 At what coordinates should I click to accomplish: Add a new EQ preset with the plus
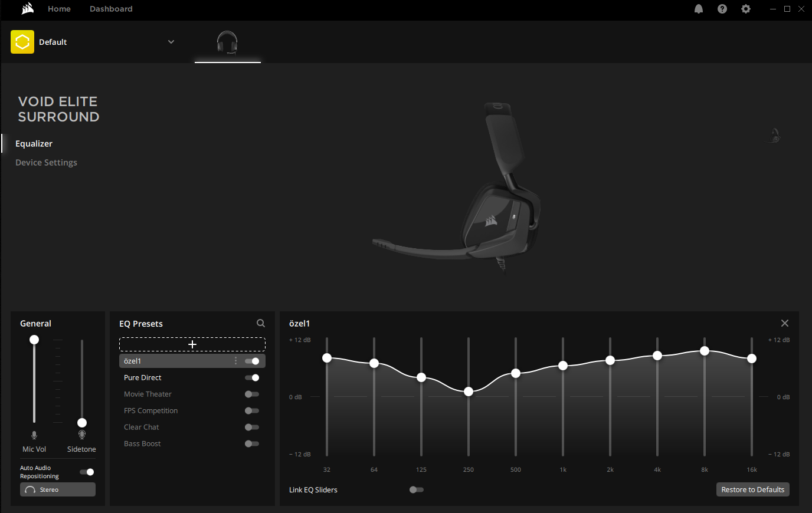click(192, 344)
